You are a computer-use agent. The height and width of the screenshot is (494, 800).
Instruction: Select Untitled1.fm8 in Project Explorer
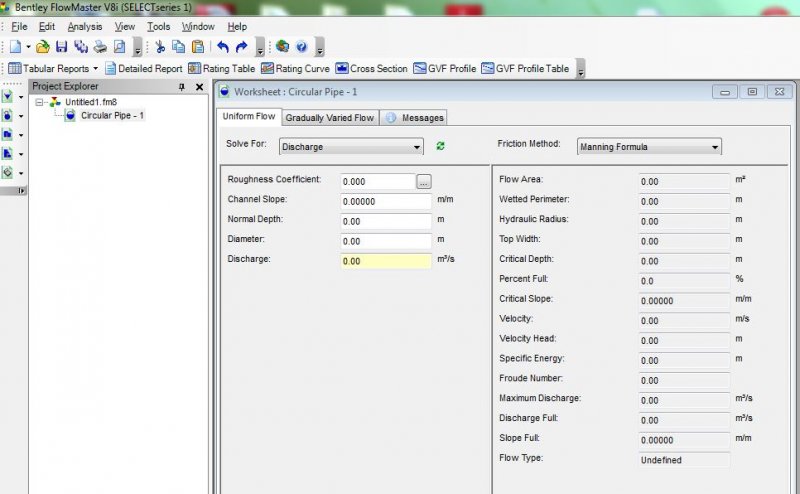click(91, 102)
